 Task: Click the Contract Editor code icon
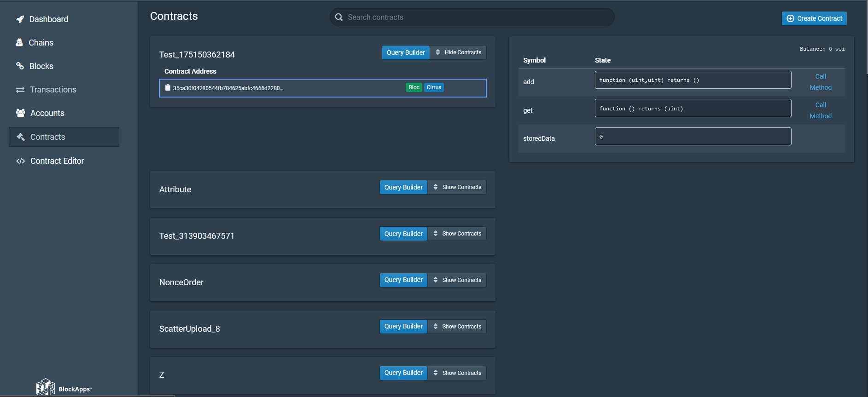20,161
